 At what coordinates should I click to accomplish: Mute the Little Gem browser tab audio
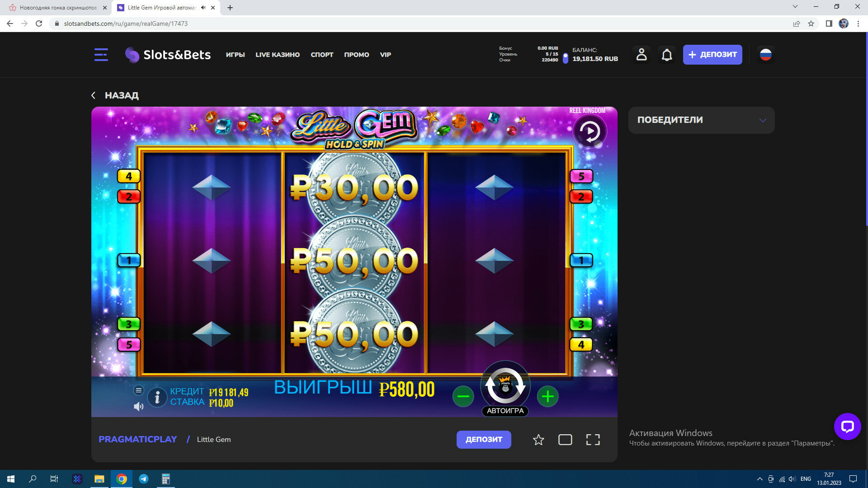click(203, 8)
